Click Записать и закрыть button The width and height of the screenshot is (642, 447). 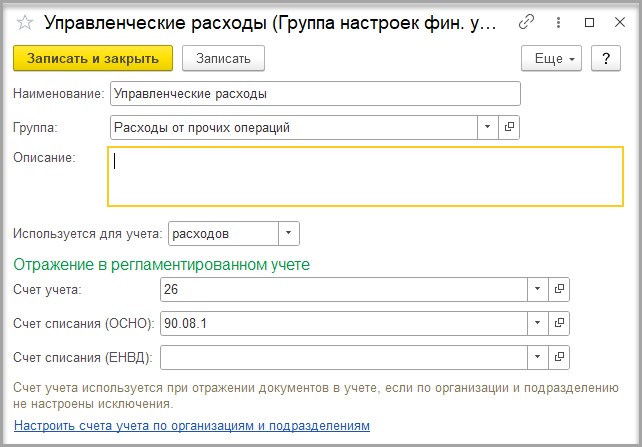[x=93, y=58]
